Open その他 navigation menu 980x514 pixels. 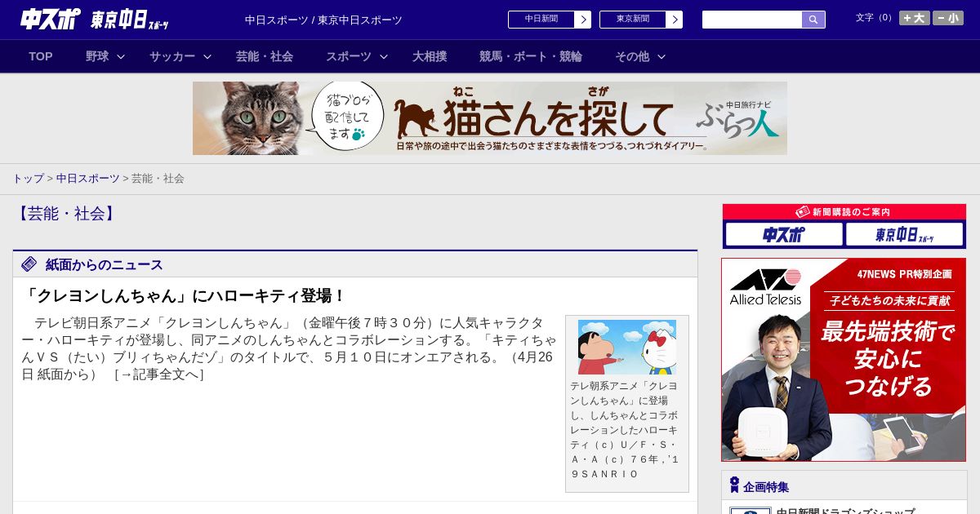[x=632, y=56]
